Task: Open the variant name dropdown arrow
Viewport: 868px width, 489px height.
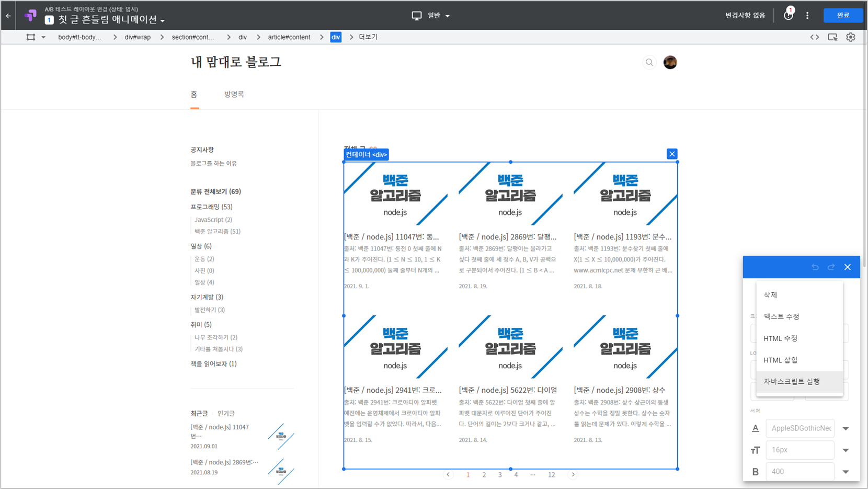Action: click(x=163, y=21)
